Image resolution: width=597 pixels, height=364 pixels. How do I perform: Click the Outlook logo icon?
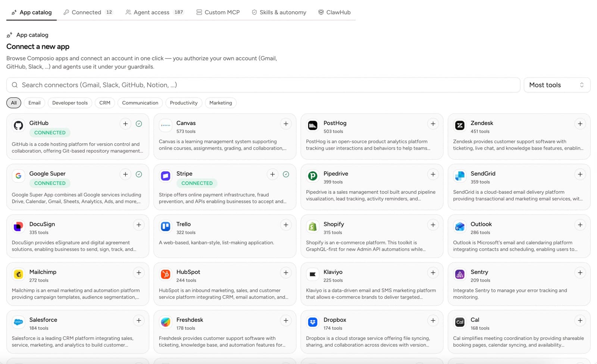460,226
